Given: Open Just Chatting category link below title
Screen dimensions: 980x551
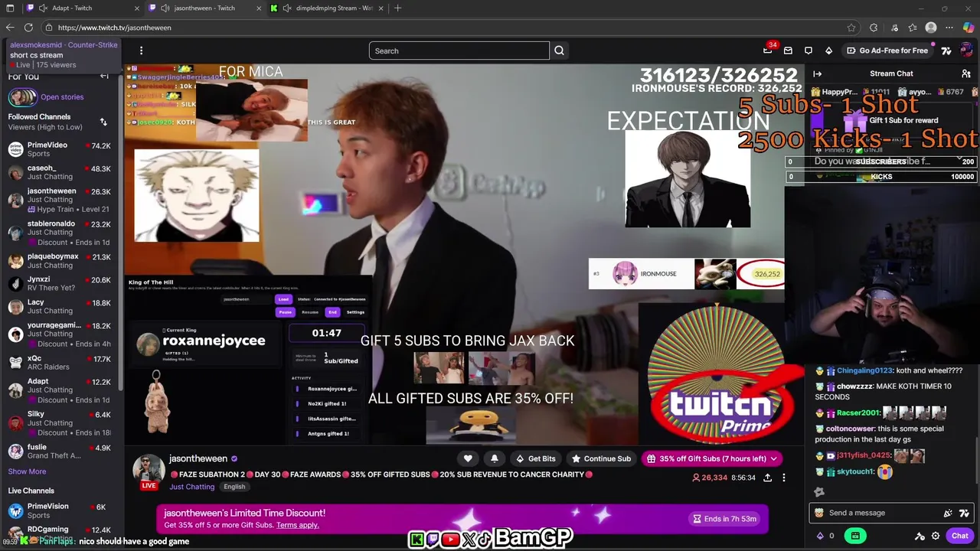Looking at the screenshot, I should coord(192,487).
